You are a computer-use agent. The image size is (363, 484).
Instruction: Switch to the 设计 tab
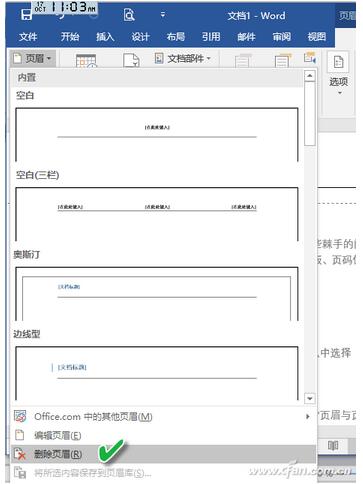140,37
